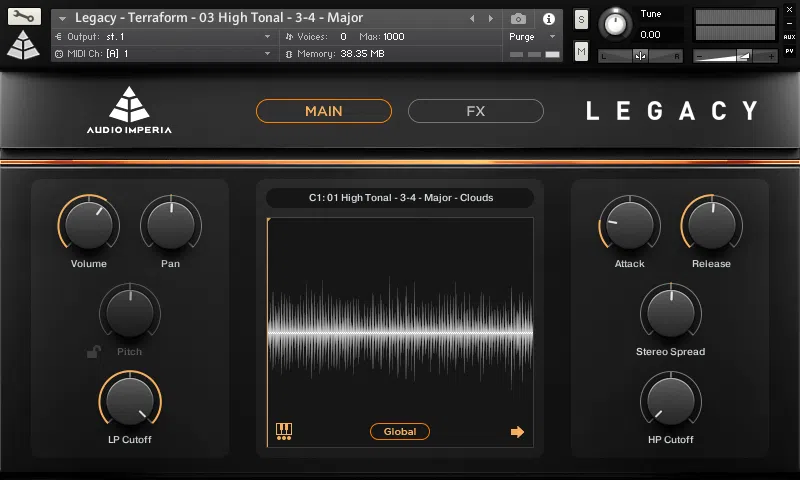Toggle the Global button
800x480 pixels.
pyautogui.click(x=400, y=432)
